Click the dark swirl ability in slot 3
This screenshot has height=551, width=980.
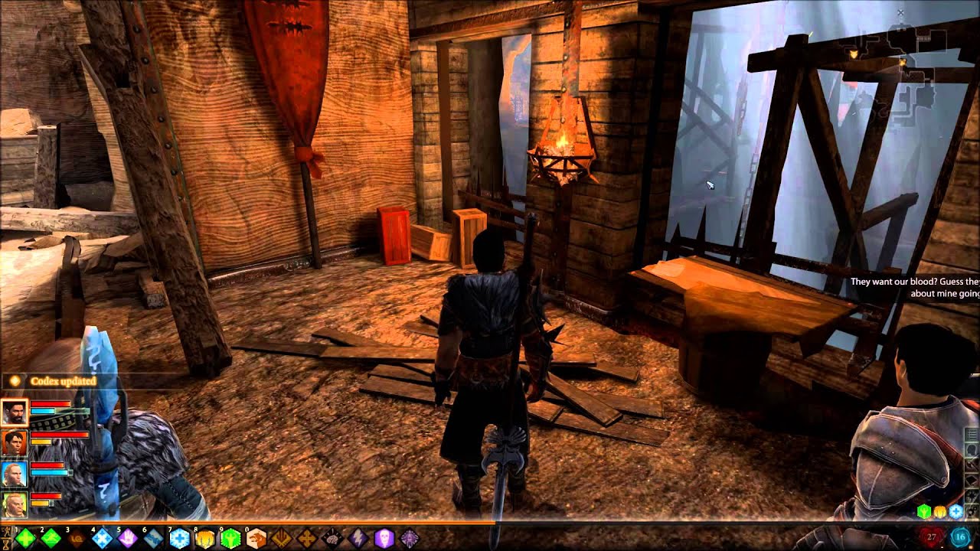(77, 539)
